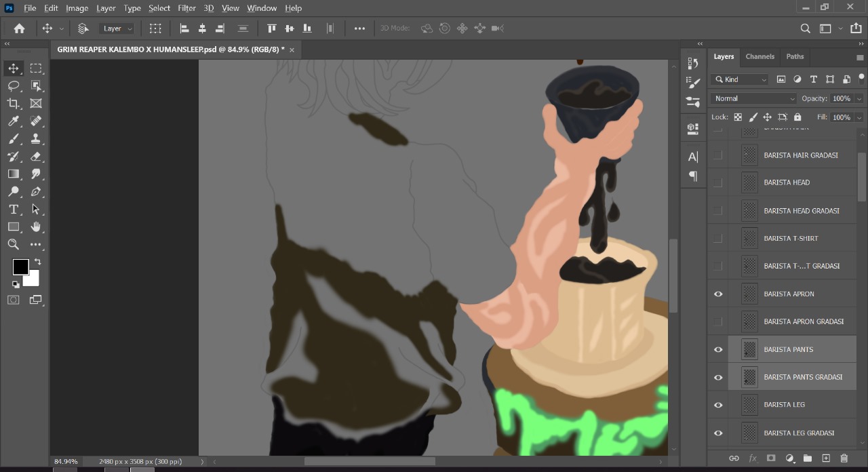
Task: Open the blend mode Normal dropdown
Action: click(x=753, y=98)
